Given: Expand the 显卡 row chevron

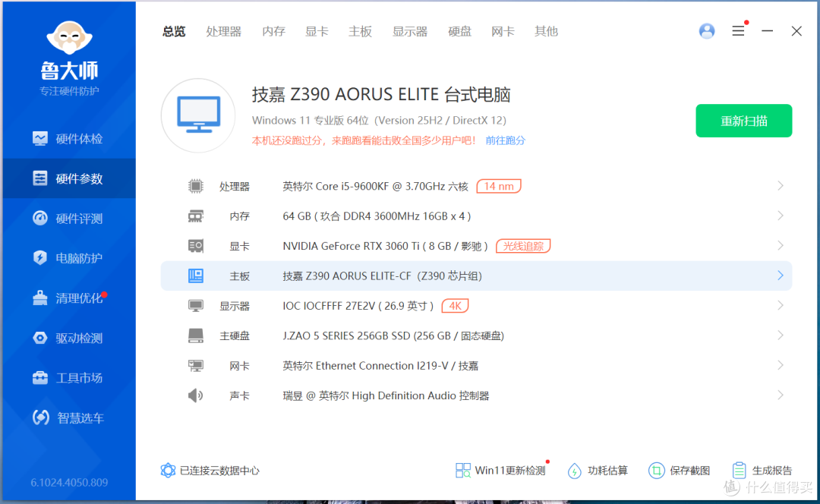Looking at the screenshot, I should [781, 245].
